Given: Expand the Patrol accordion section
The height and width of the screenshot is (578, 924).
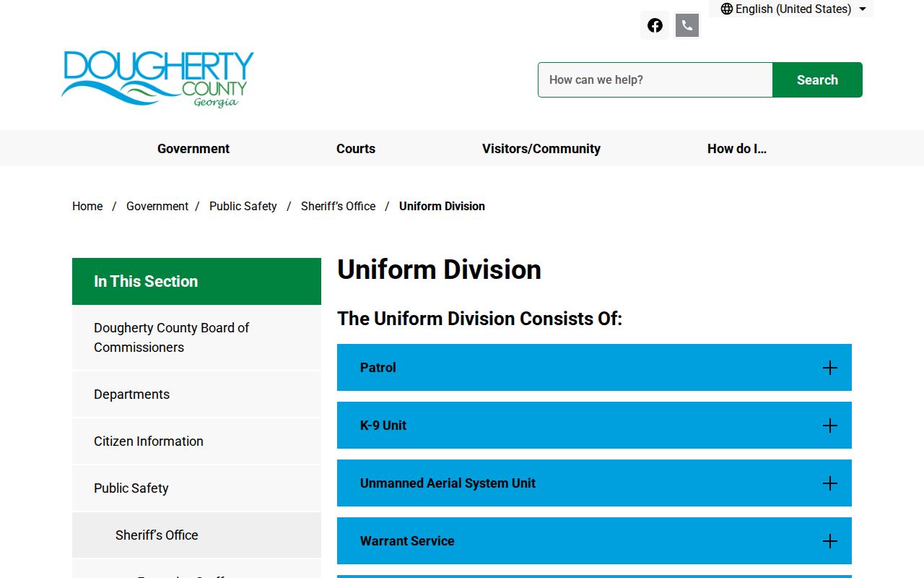Looking at the screenshot, I should [x=594, y=368].
